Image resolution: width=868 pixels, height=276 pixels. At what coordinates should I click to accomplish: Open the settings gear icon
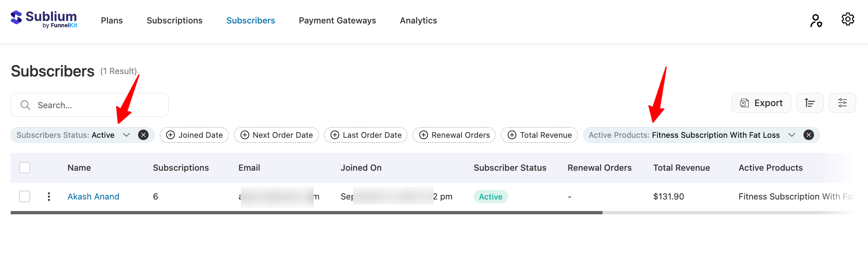click(847, 19)
